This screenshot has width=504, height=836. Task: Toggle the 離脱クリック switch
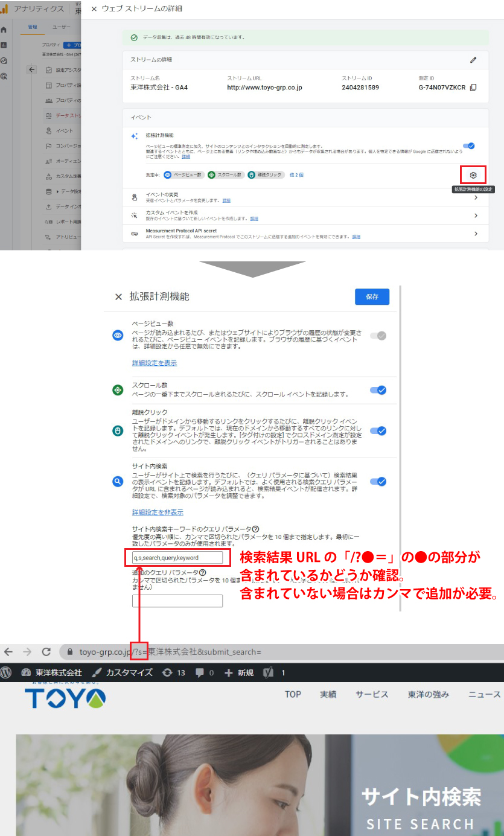(x=378, y=431)
